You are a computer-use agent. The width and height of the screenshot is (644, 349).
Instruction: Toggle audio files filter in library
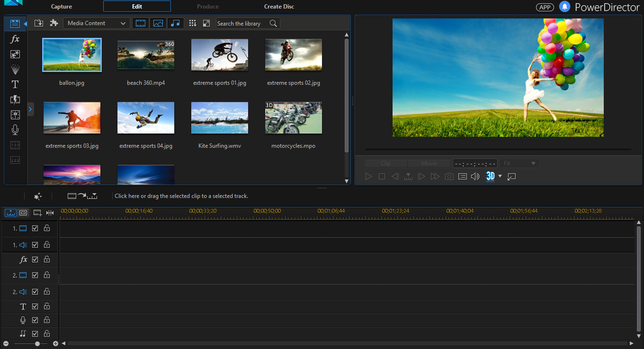pos(176,23)
